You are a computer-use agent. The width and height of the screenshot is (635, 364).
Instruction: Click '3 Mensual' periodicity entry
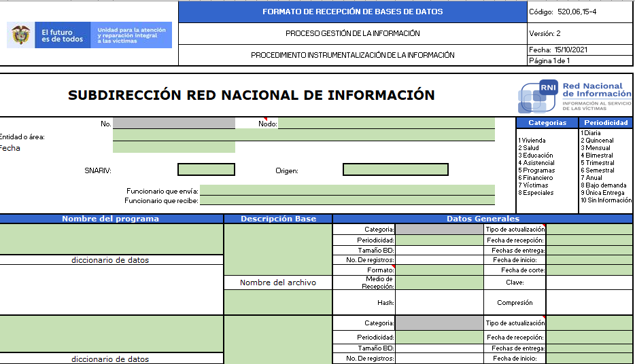coord(596,148)
